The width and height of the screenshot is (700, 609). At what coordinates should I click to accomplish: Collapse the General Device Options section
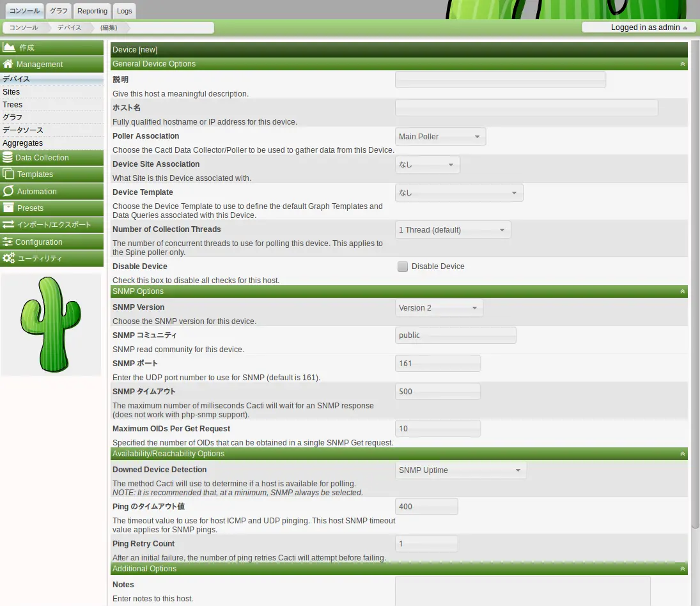point(682,64)
